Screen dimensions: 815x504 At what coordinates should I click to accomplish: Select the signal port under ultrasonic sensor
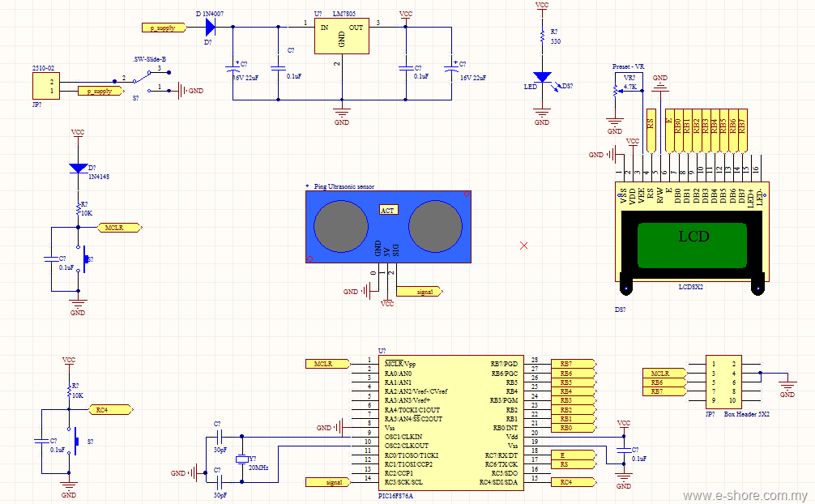click(x=420, y=292)
